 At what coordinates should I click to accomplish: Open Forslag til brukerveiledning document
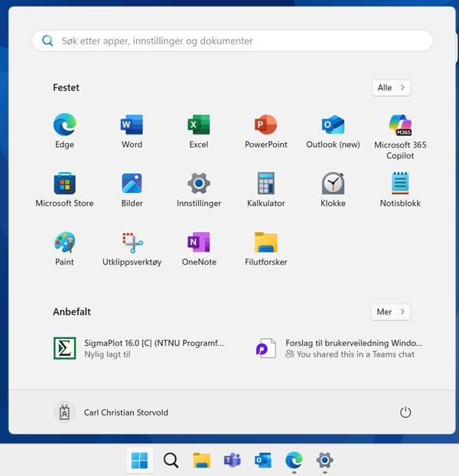(339, 348)
